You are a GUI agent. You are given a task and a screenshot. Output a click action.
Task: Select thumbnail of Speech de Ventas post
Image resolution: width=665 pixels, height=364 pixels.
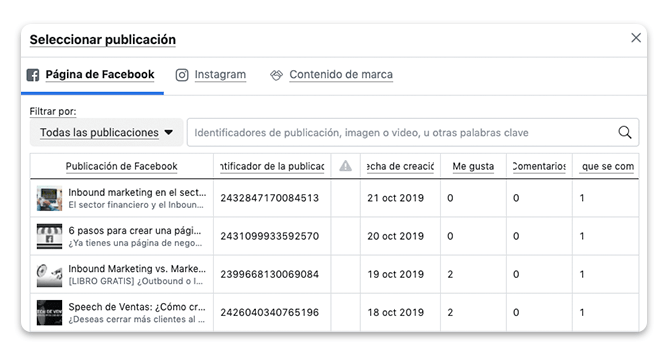(49, 313)
